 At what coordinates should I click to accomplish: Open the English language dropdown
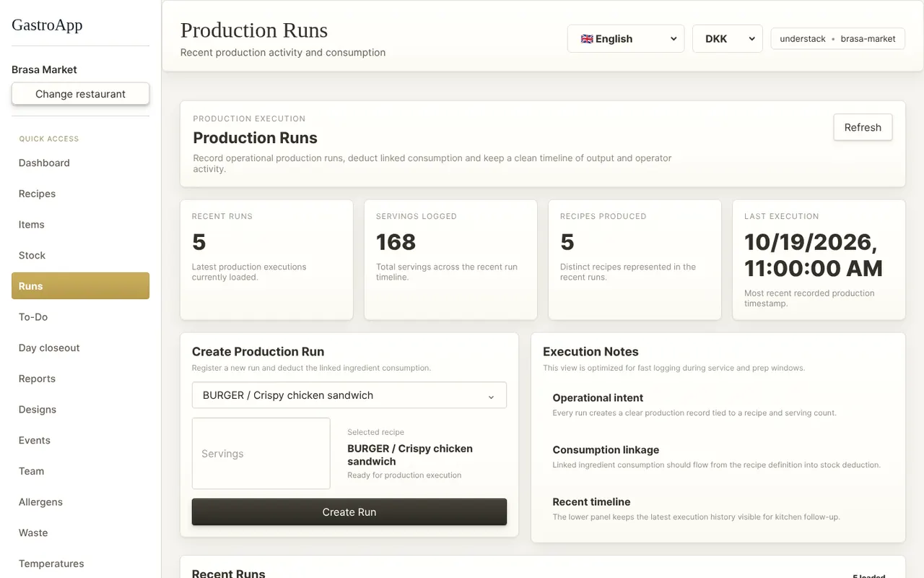tap(625, 39)
